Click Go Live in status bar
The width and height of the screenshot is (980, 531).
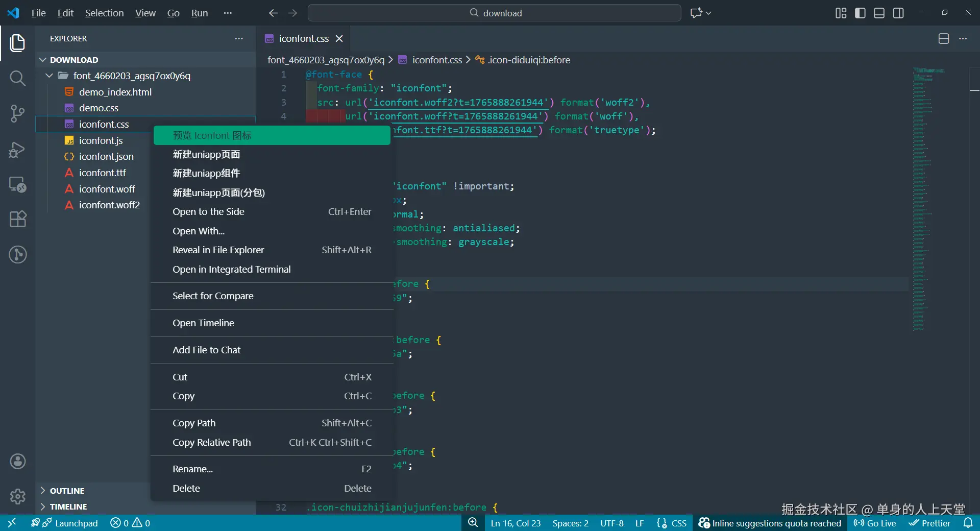point(875,523)
